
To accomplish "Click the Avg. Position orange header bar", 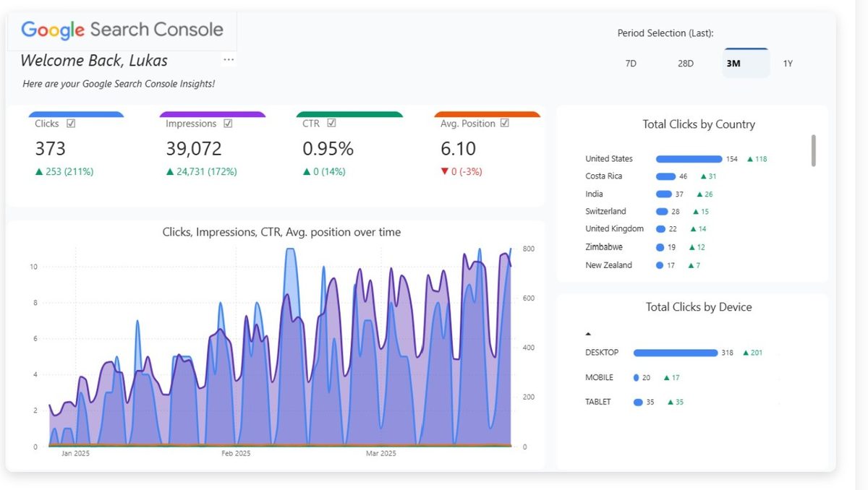I will [x=487, y=114].
